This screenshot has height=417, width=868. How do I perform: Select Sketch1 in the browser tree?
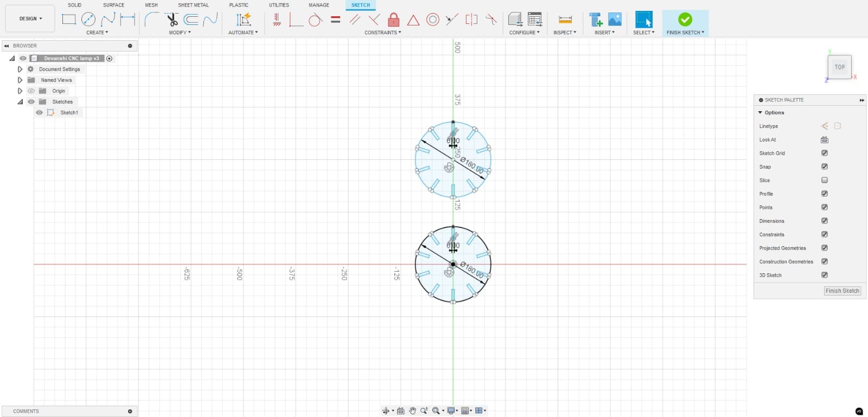pyautogui.click(x=69, y=113)
